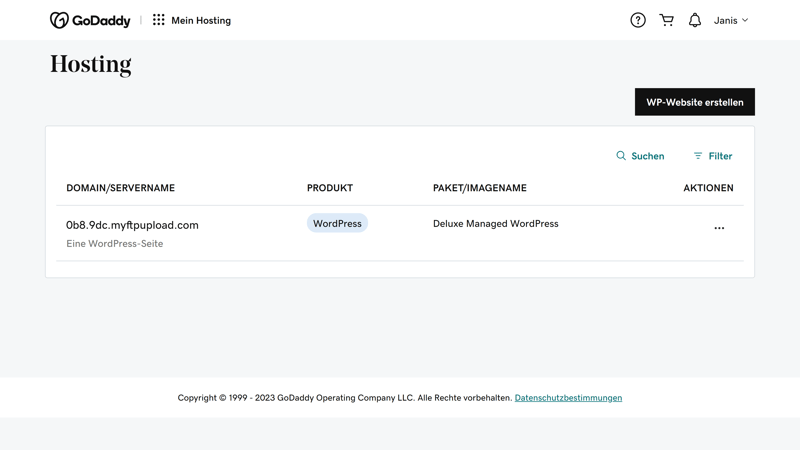The height and width of the screenshot is (450, 800).
Task: Open the help question mark icon
Action: [638, 20]
